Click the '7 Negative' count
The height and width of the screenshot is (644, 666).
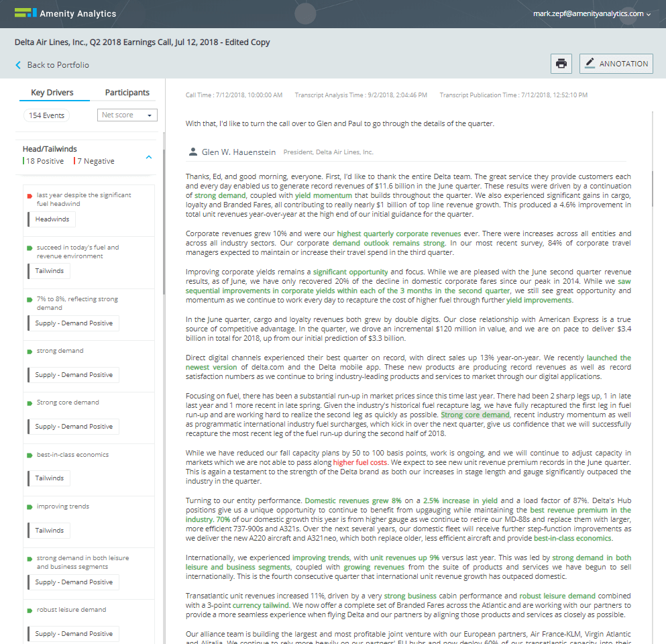pyautogui.click(x=95, y=161)
